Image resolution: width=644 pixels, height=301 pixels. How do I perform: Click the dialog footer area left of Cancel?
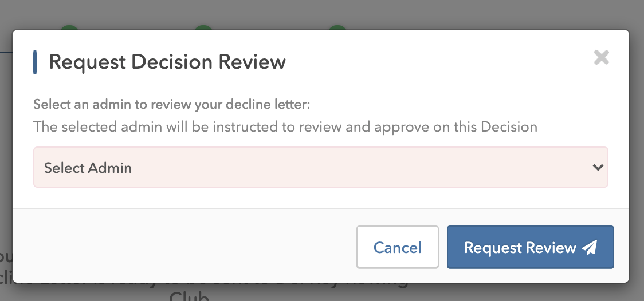coord(185,246)
